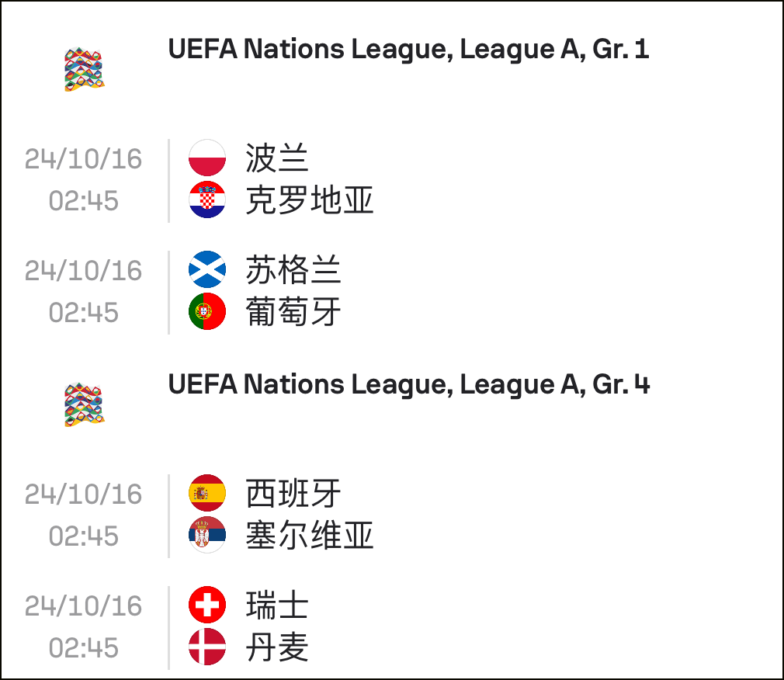Click the Nations League logo for Gr. 1
The width and height of the screenshot is (784, 680).
coord(84,69)
